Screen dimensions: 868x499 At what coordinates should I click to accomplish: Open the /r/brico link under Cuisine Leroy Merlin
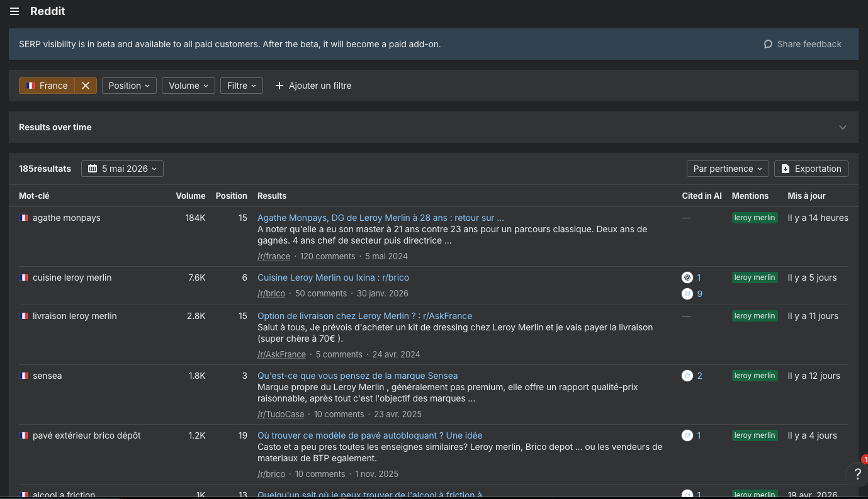pyautogui.click(x=271, y=293)
